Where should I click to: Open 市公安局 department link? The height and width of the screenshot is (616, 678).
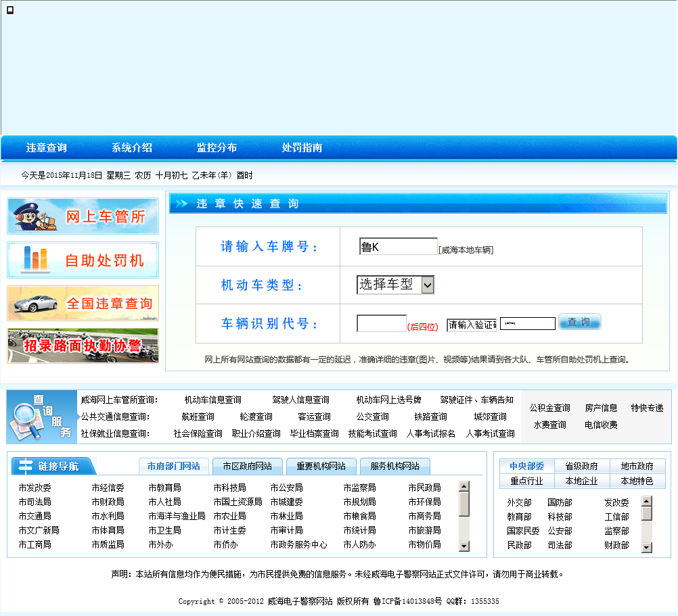point(286,488)
